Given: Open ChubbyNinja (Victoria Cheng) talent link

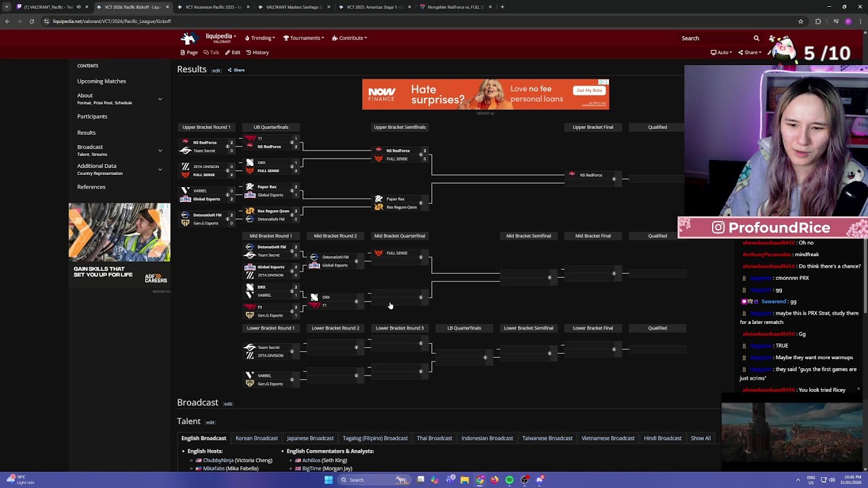Looking at the screenshot, I should 237,460.
